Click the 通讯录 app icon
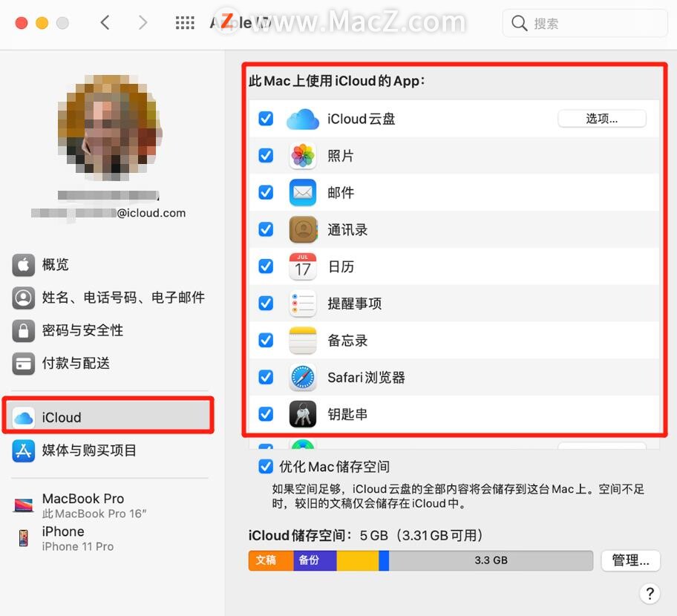 pyautogui.click(x=302, y=229)
